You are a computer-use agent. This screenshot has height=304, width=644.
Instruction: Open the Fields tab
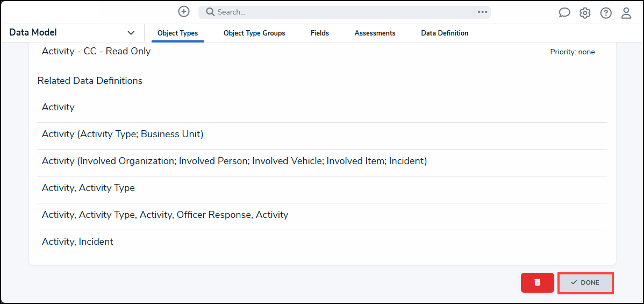click(x=319, y=33)
